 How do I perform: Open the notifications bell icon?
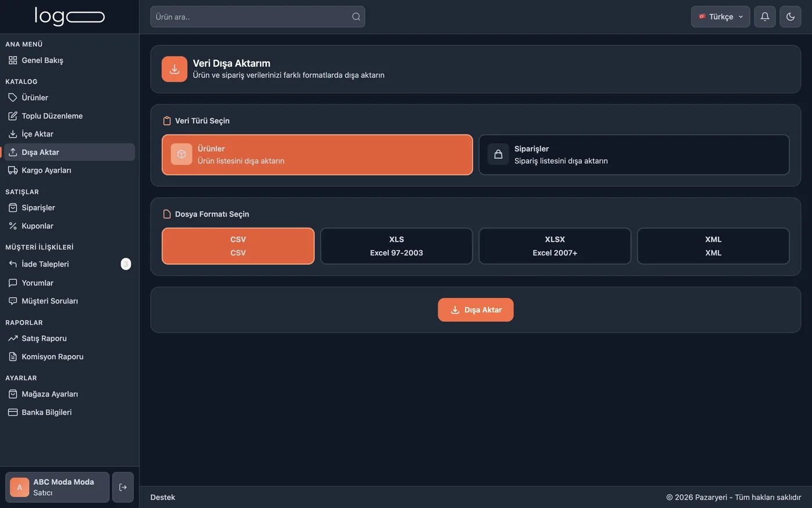coord(764,17)
